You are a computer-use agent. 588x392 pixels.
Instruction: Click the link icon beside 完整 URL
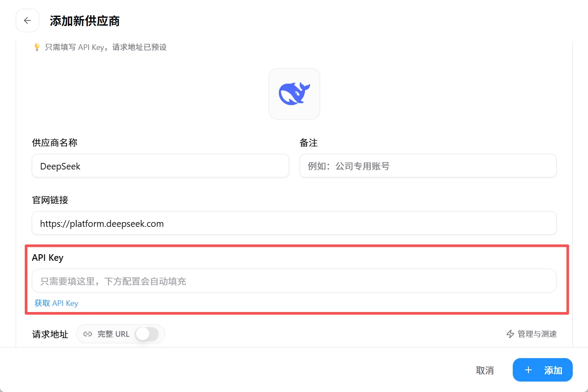87,334
